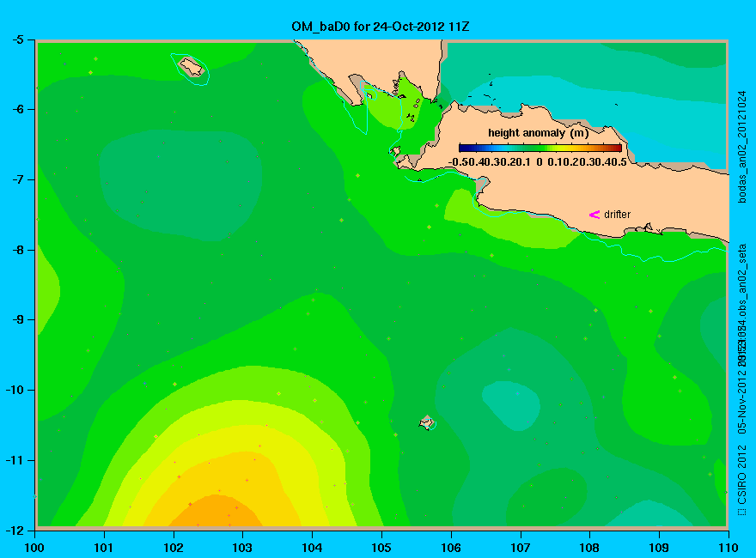The width and height of the screenshot is (756, 558).
Task: Click y-axis label "-12"
Action: pos(15,530)
